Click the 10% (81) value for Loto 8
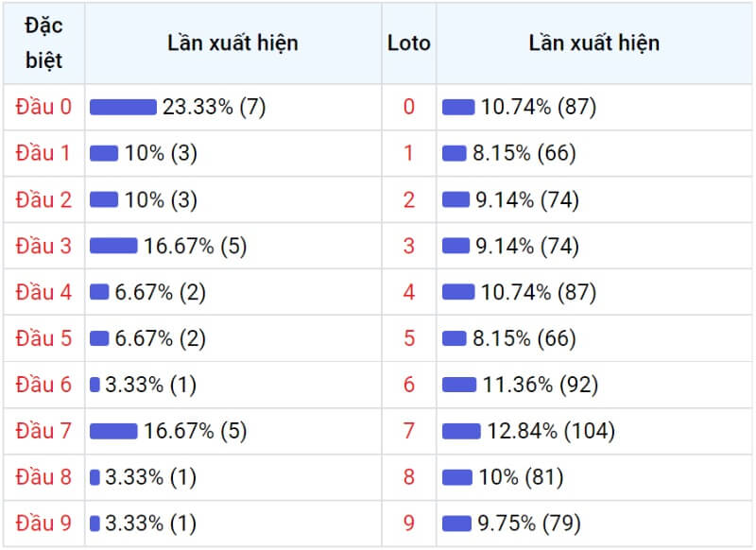 (x=522, y=477)
